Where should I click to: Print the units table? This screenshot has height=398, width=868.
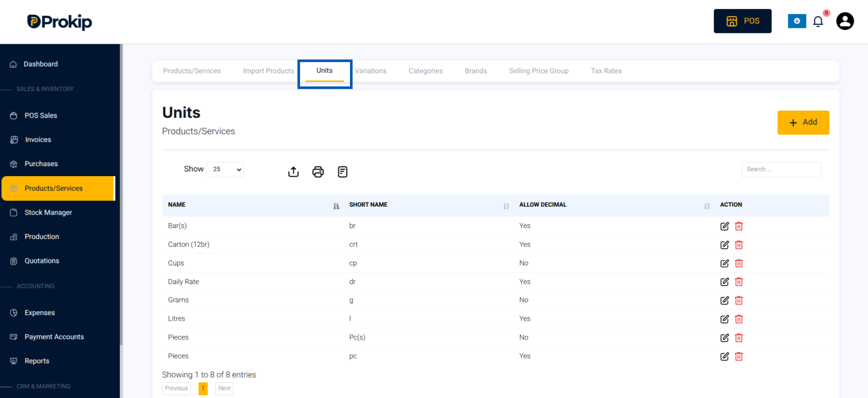pos(318,172)
